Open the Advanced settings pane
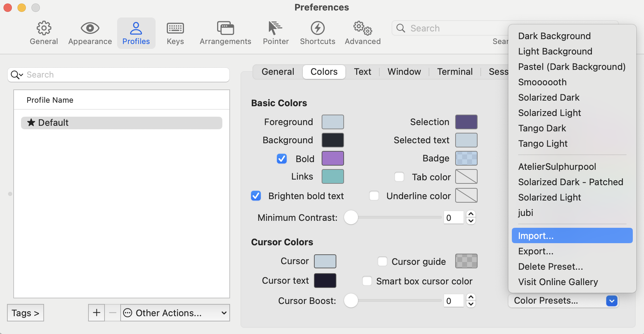 (362, 33)
